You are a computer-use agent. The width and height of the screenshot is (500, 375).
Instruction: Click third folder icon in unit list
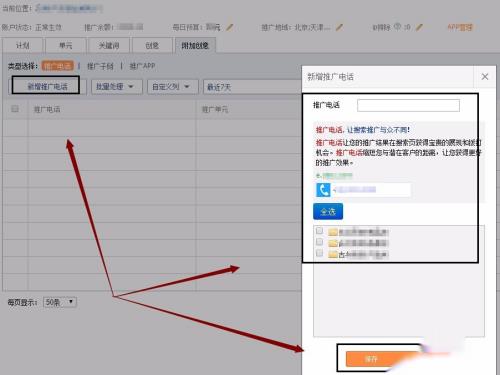point(333,255)
